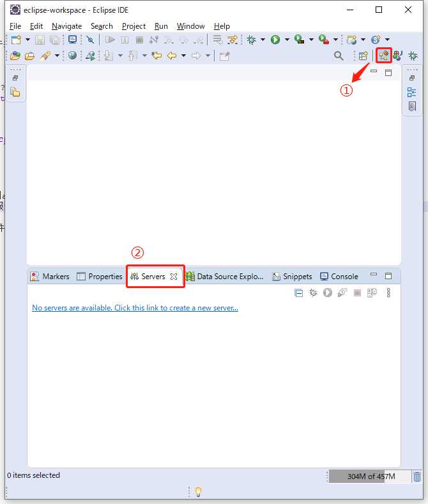This screenshot has height=504, width=428.
Task: Click the Save icon
Action: point(40,40)
